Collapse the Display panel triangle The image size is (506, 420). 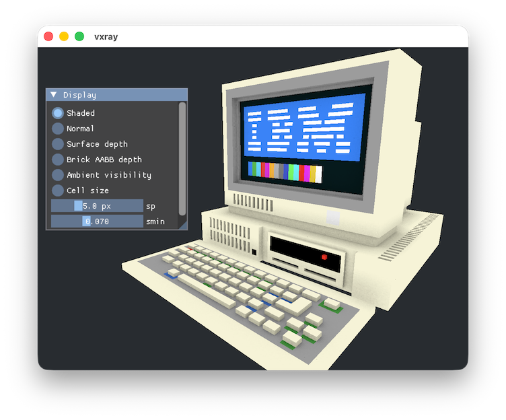[54, 95]
